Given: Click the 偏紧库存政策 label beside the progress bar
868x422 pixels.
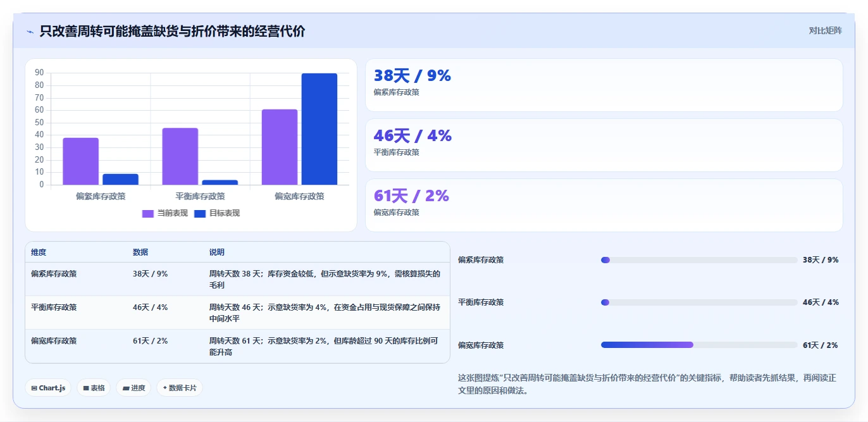Looking at the screenshot, I should click(481, 260).
